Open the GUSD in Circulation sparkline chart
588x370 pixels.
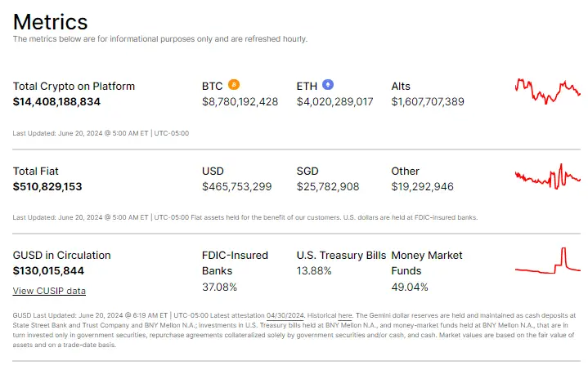[x=548, y=261]
